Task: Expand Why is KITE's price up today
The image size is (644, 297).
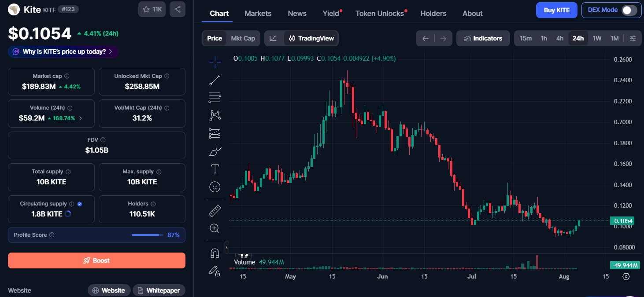Action: tap(63, 51)
